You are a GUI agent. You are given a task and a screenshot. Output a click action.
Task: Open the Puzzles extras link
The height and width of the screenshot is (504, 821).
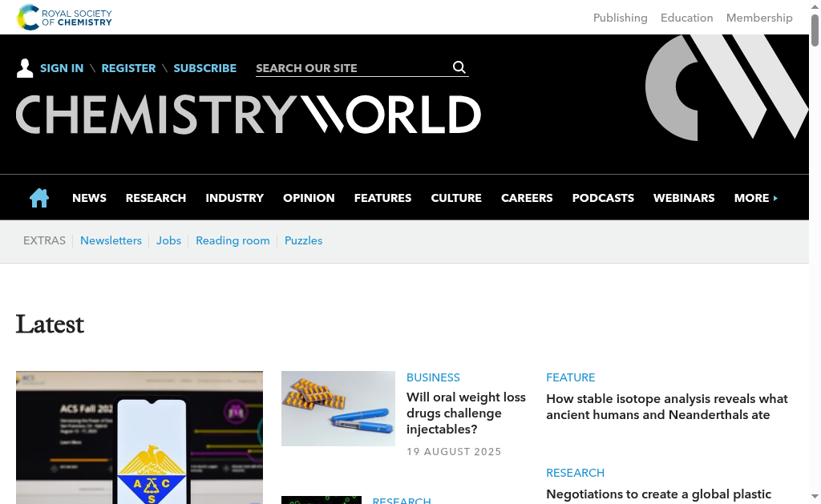tap(303, 240)
